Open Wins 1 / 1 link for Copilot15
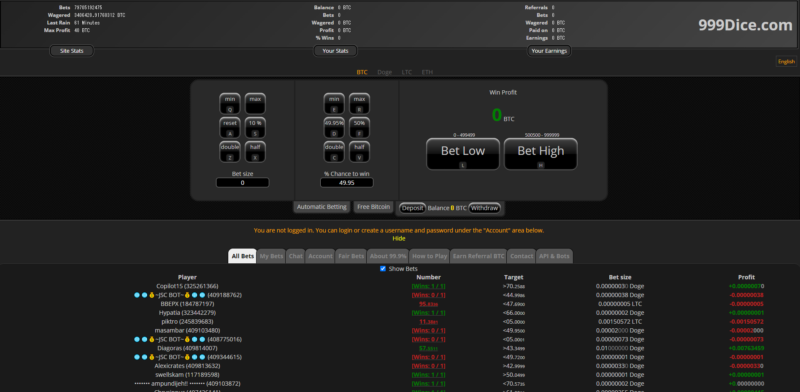The width and height of the screenshot is (800, 392). pos(428,286)
